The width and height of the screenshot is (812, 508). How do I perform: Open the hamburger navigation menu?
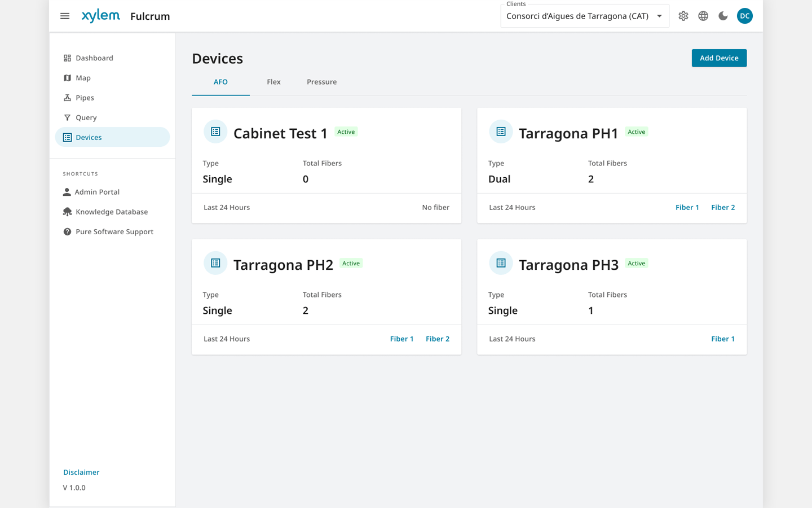65,16
